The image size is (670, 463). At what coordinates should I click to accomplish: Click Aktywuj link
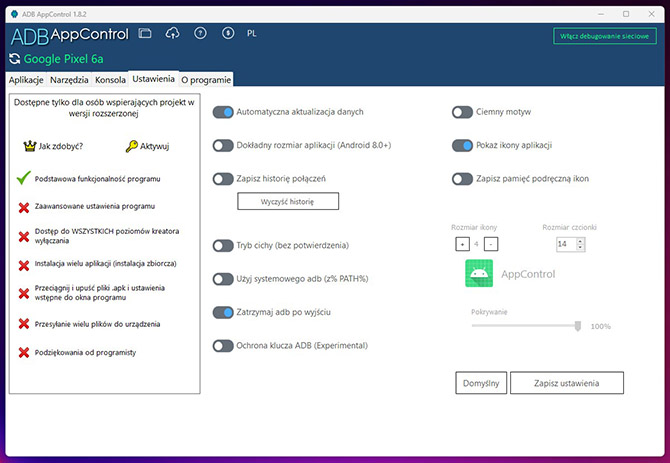pyautogui.click(x=154, y=146)
